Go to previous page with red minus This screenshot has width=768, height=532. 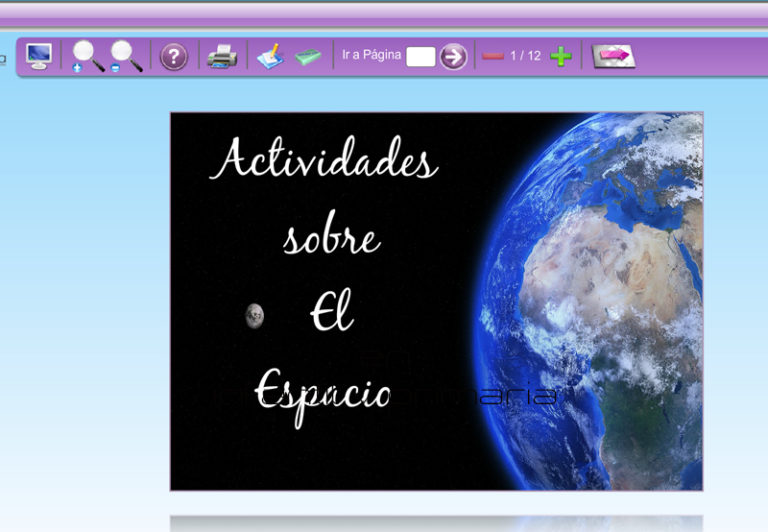pyautogui.click(x=492, y=56)
